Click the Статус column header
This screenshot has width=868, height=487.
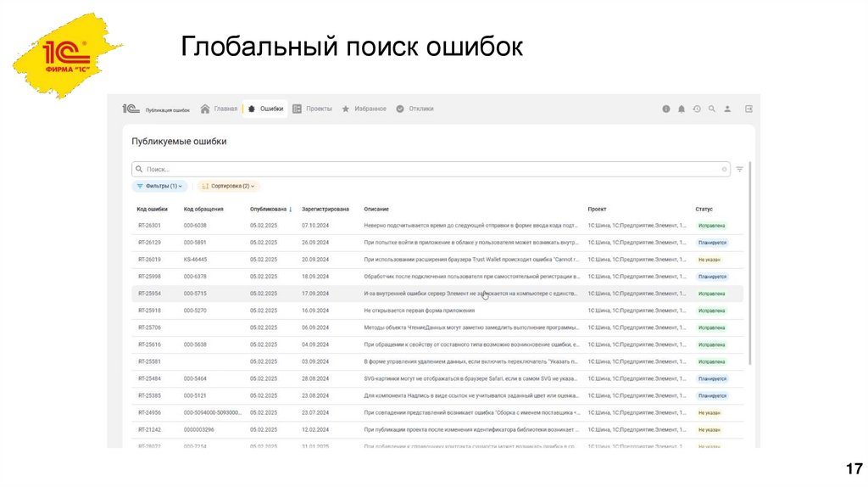[x=704, y=209]
